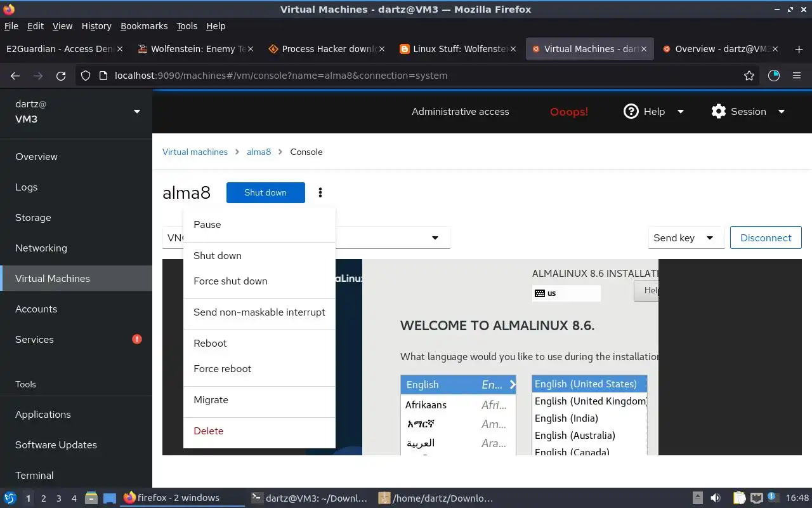The image size is (812, 508).
Task: Open the taskbar start menu icon
Action: (x=10, y=498)
